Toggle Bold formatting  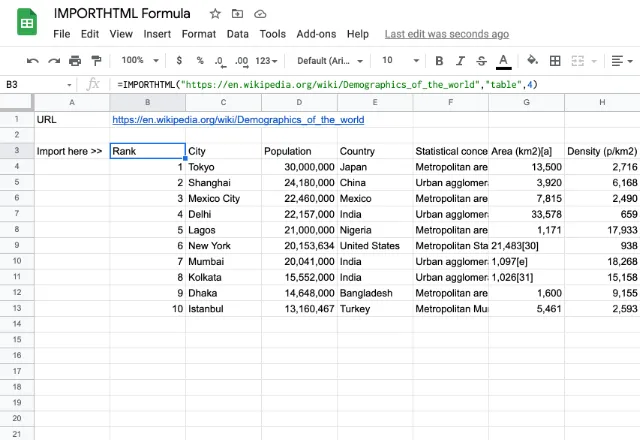pyautogui.click(x=439, y=61)
